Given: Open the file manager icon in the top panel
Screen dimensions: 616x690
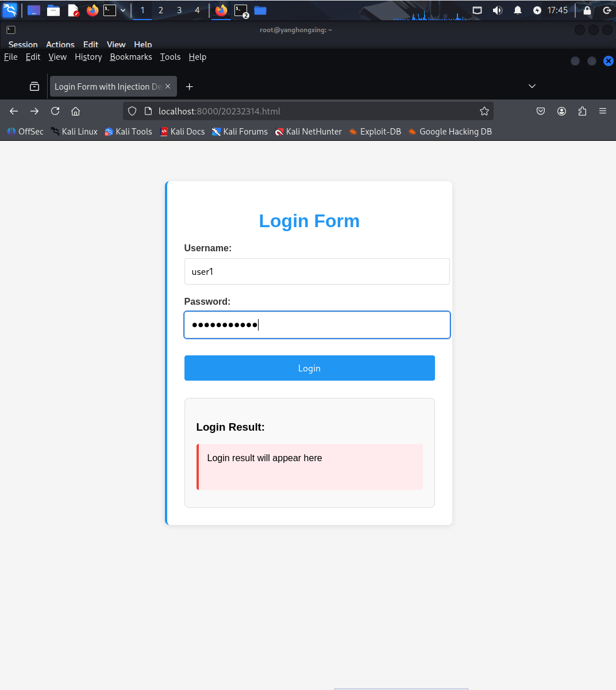Looking at the screenshot, I should [x=53, y=10].
